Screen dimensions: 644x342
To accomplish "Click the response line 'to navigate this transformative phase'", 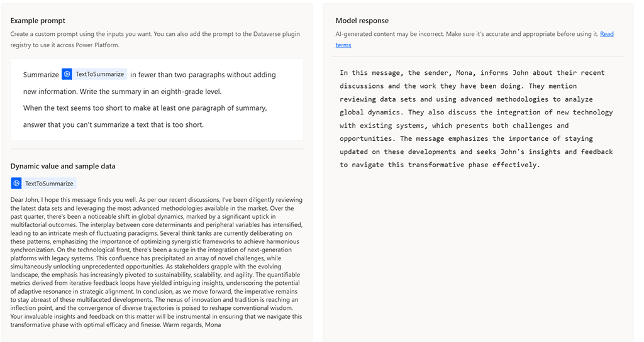I will coord(440,165).
